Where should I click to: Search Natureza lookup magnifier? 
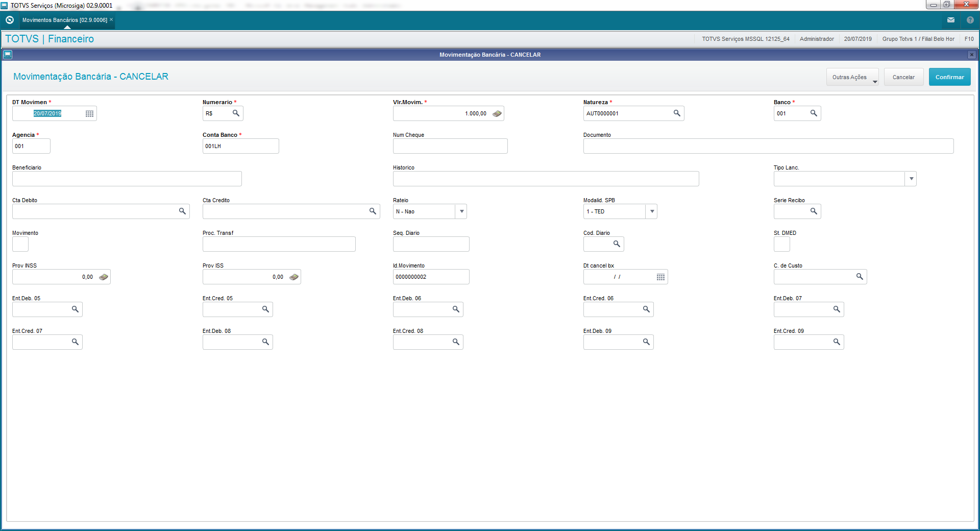pos(677,113)
